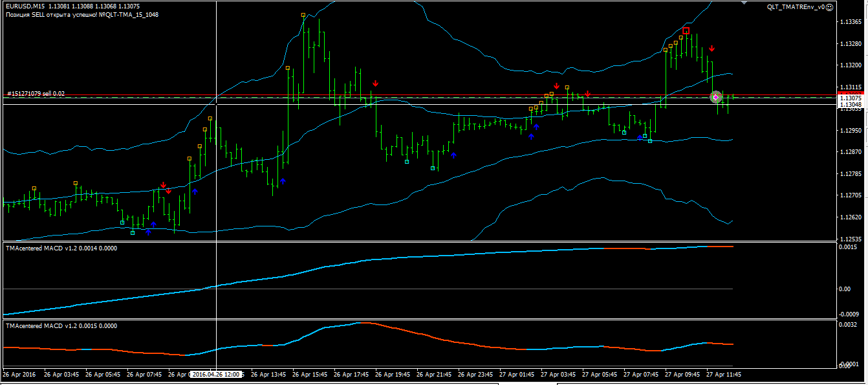The height and width of the screenshot is (385, 868).
Task: Click the 1.12535 price axis label
Action: [850, 239]
